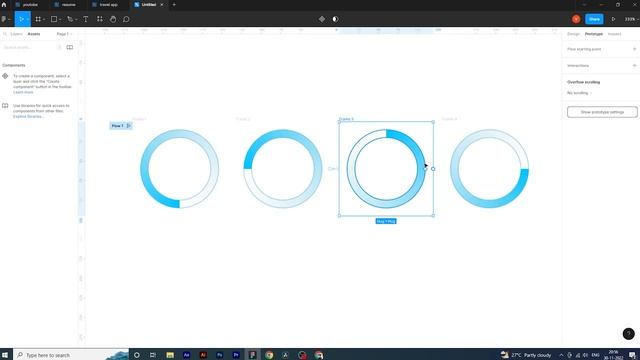Screen dimensions: 640x360
Task: Click the Windows taskbar search box
Action: [71, 355]
